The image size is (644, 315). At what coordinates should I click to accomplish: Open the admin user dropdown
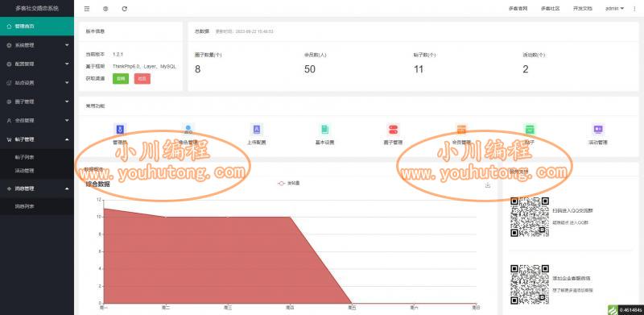[614, 9]
